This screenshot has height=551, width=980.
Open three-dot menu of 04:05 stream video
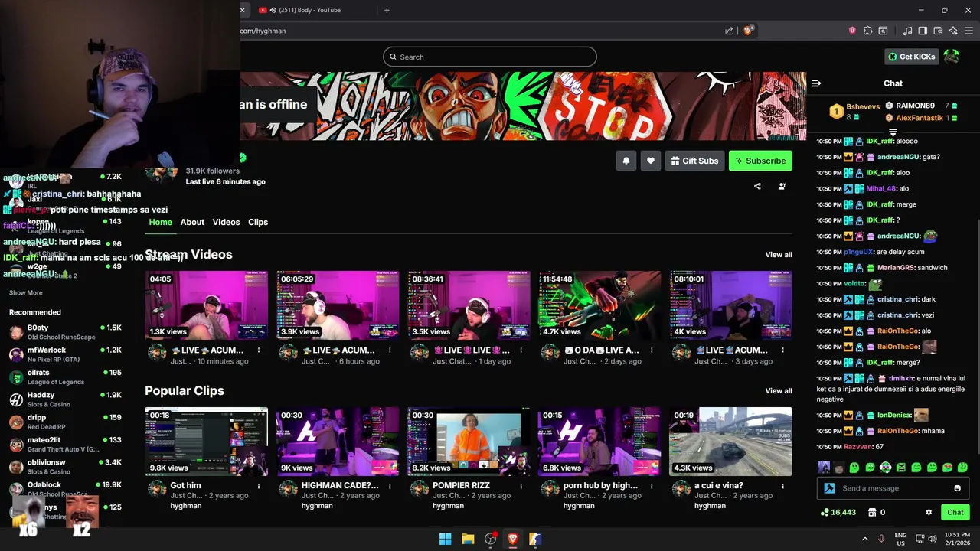(259, 350)
